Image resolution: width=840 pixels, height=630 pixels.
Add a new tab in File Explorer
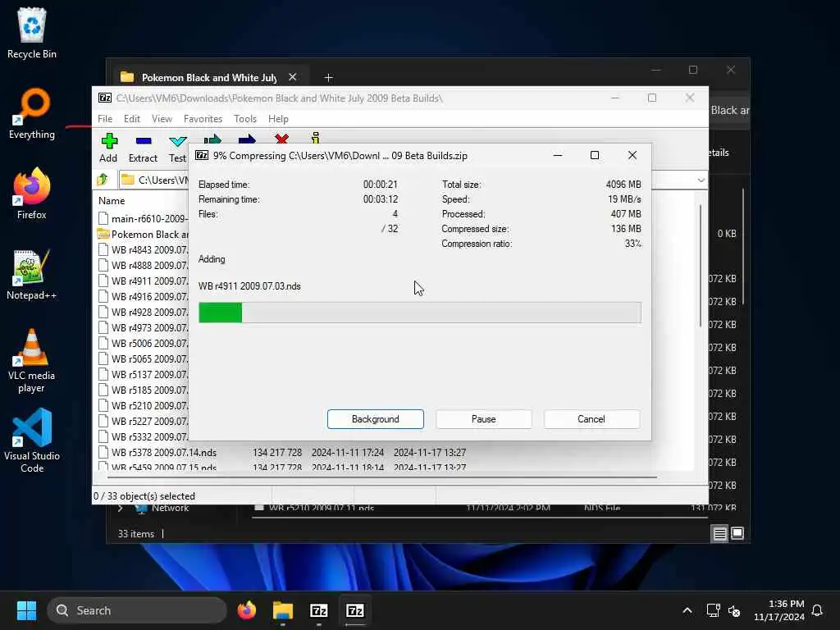click(x=328, y=78)
